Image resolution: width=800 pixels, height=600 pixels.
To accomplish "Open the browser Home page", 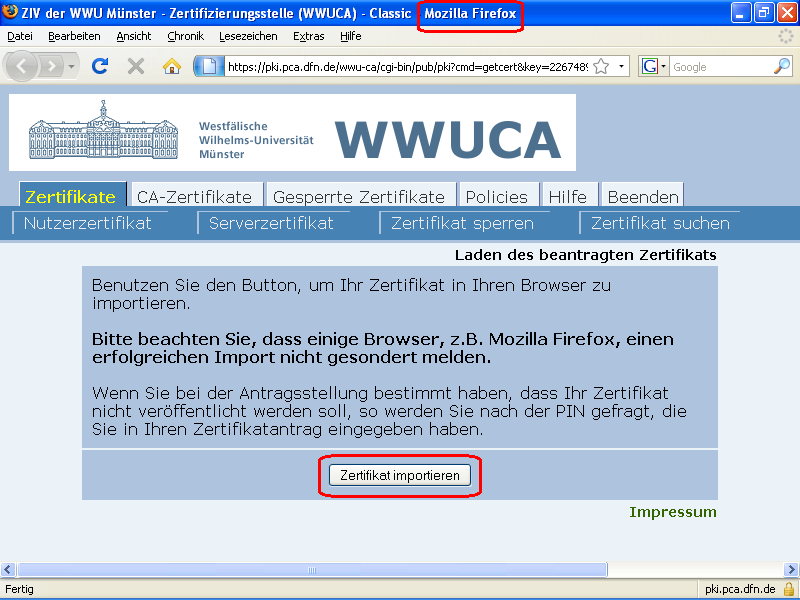I will pos(171,66).
